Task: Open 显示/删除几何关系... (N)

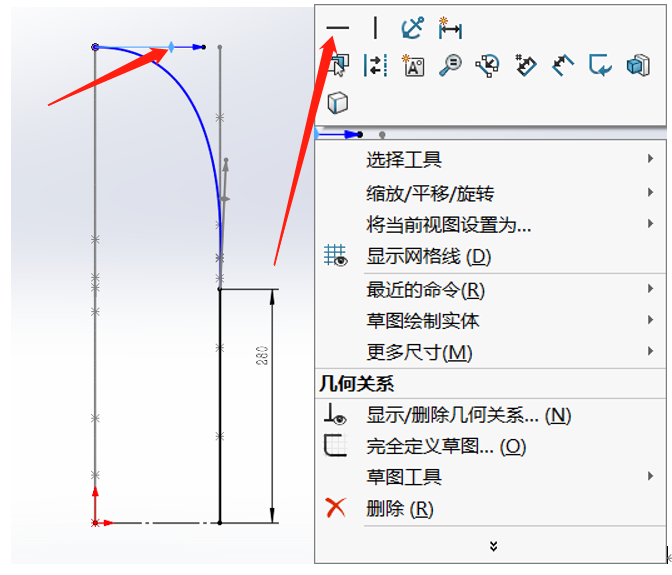Action: click(490, 415)
